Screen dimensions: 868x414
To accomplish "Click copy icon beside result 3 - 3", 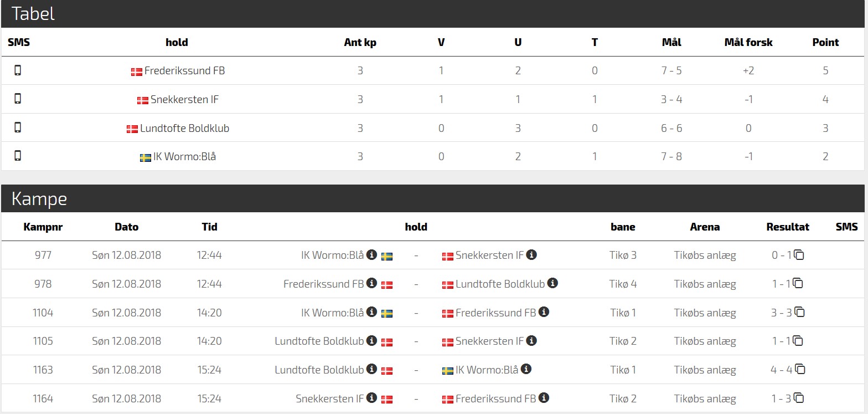I will pos(800,312).
